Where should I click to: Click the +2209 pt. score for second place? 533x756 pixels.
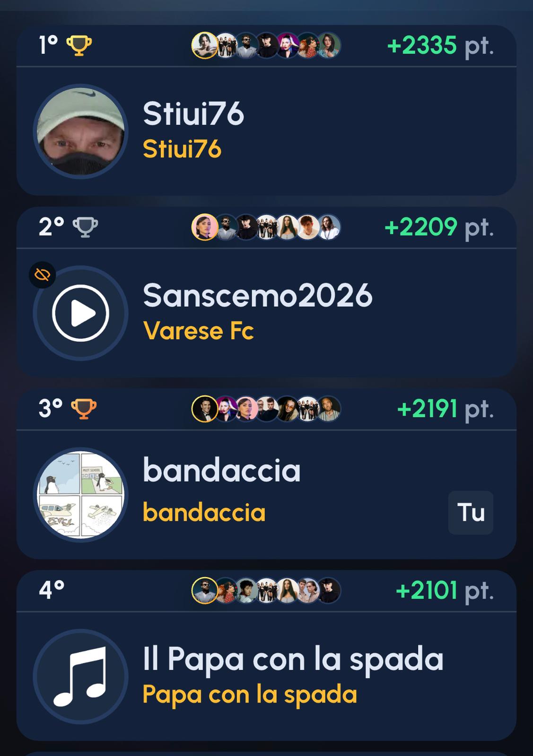pyautogui.click(x=439, y=227)
